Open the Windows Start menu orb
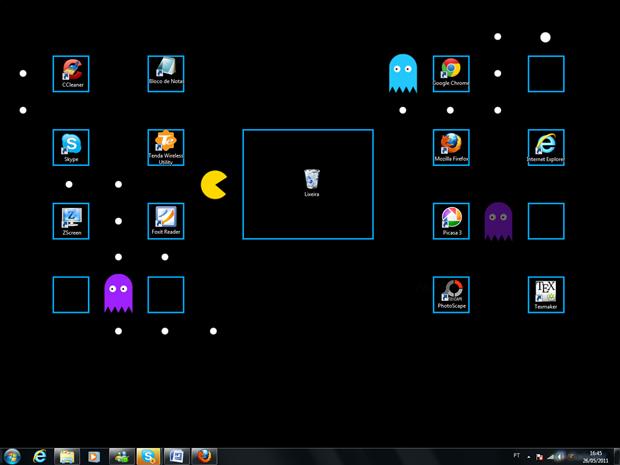Viewport: 620px width, 465px height. 11,456
